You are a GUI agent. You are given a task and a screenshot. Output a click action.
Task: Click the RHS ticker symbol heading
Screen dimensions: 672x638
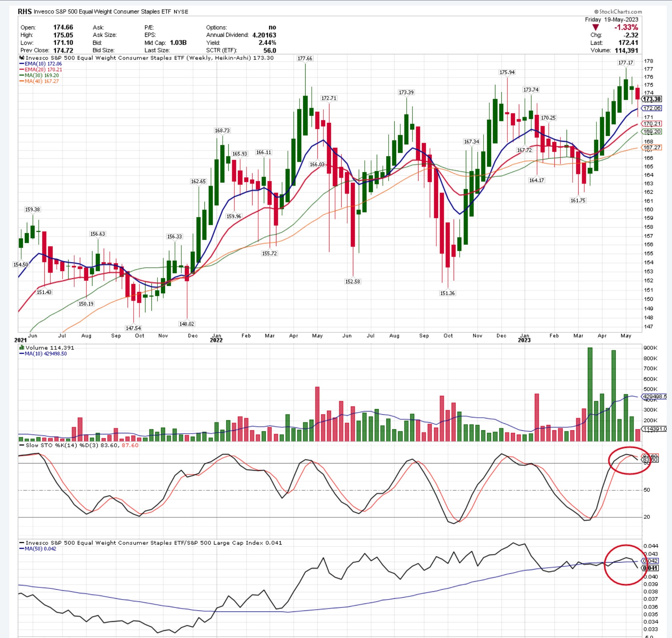(x=25, y=12)
